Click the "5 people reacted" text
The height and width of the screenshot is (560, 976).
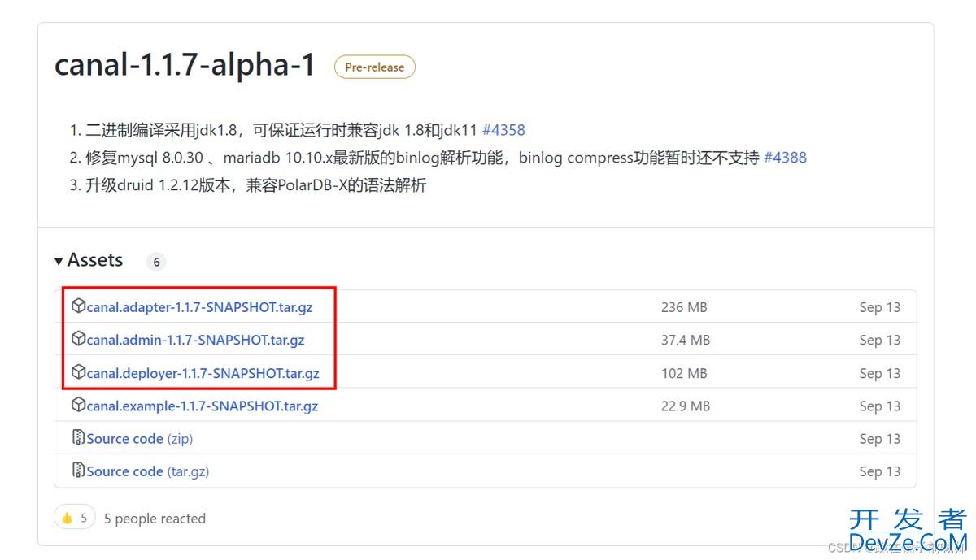click(x=155, y=519)
